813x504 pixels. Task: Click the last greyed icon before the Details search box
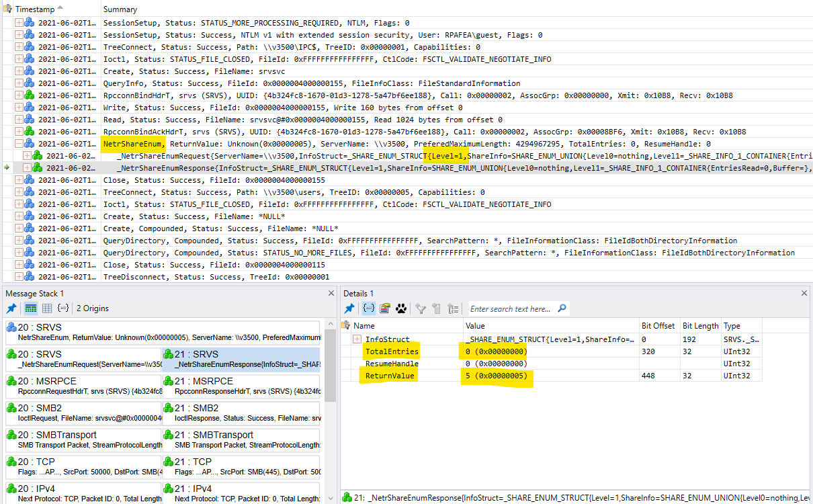click(x=454, y=308)
